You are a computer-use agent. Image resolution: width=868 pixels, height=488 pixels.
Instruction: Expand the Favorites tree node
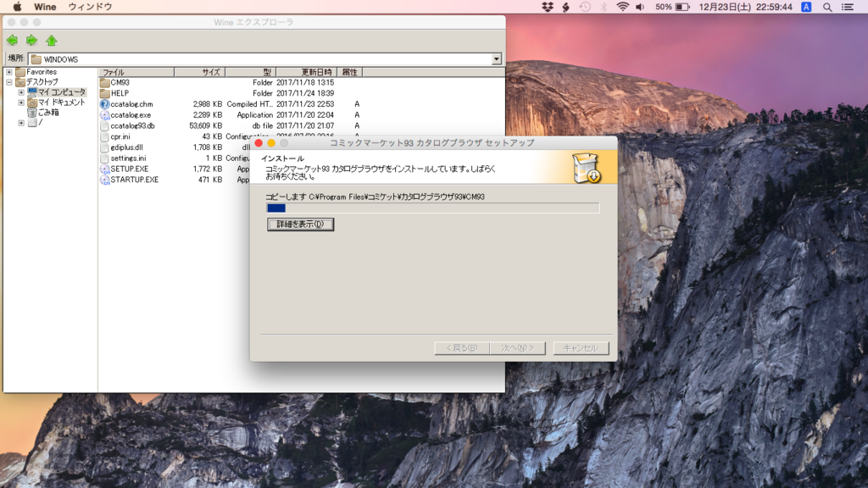pyautogui.click(x=8, y=72)
